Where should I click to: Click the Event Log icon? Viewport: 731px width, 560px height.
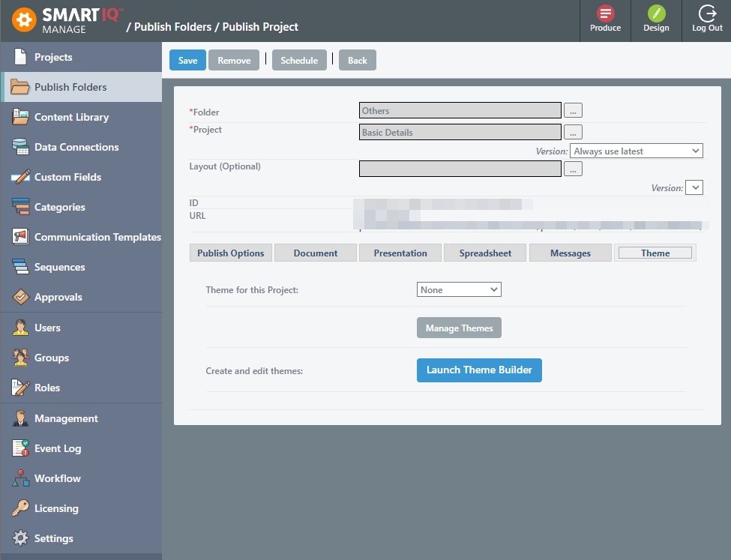pyautogui.click(x=20, y=448)
